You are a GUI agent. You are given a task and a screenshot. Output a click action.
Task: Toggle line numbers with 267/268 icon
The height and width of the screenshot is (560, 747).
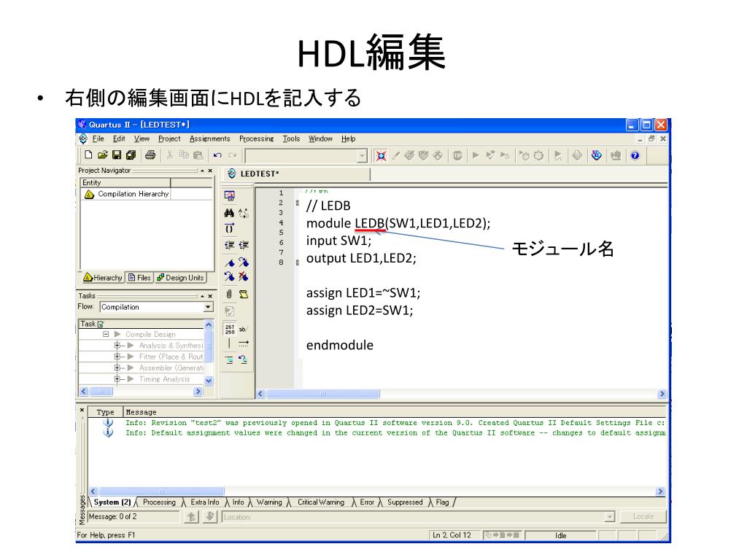(230, 329)
